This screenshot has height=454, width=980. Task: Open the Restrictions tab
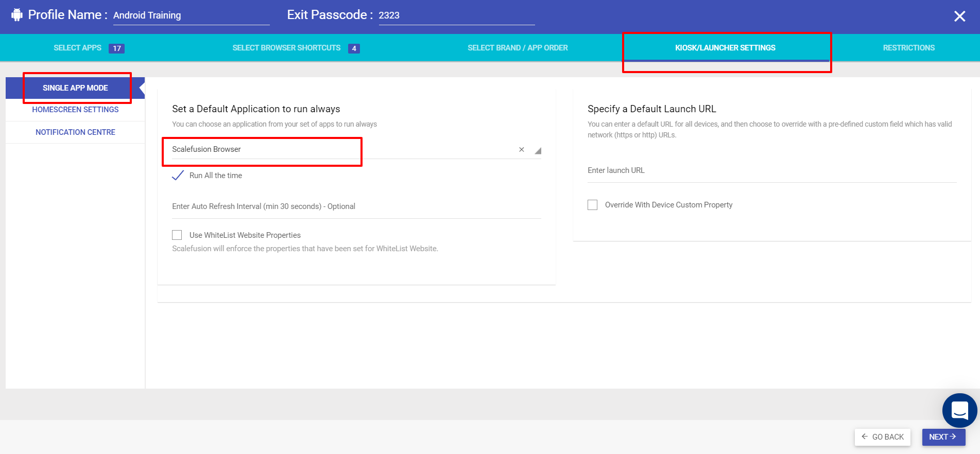[908, 48]
